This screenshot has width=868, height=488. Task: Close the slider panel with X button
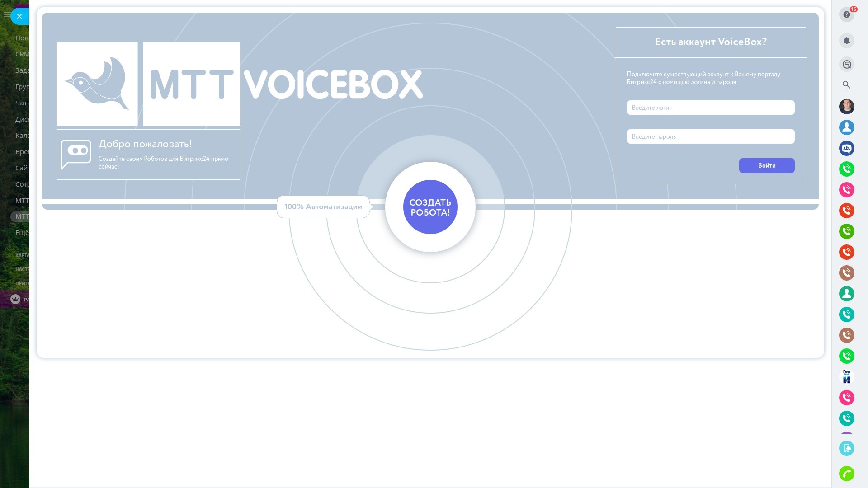pyautogui.click(x=19, y=16)
